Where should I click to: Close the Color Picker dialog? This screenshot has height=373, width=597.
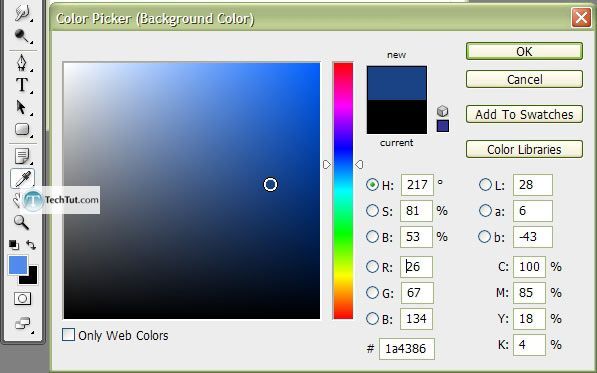pos(581,18)
